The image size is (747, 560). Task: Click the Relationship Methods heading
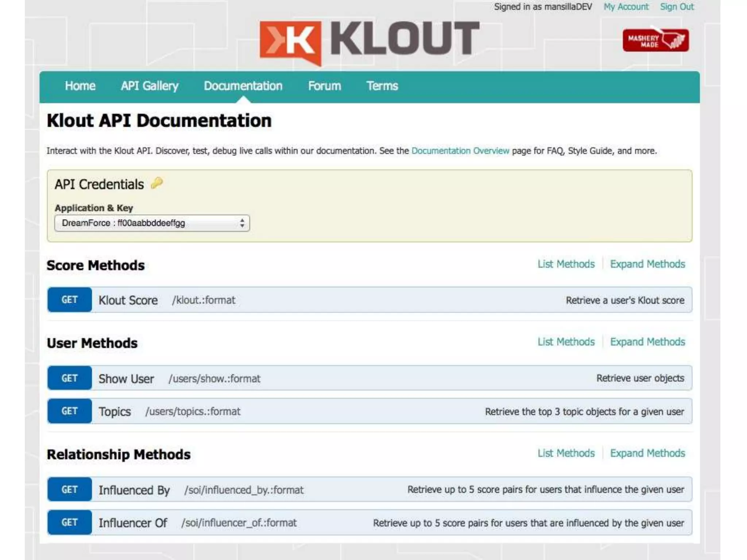(x=119, y=455)
